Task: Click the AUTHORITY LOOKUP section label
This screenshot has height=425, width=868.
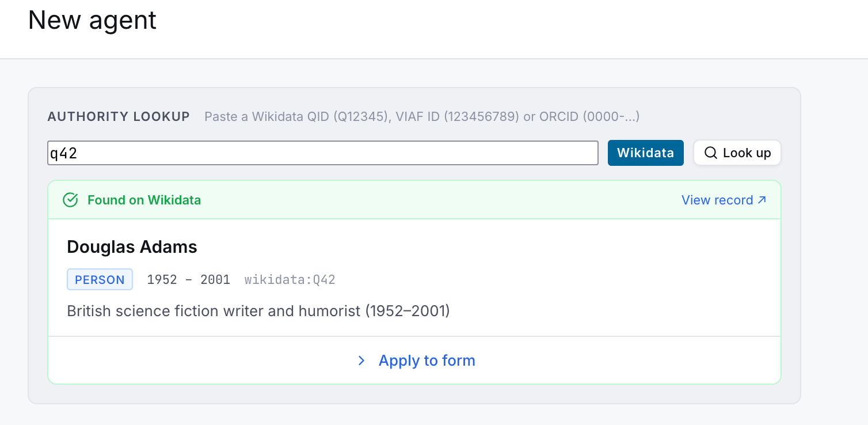Action: 119,117
